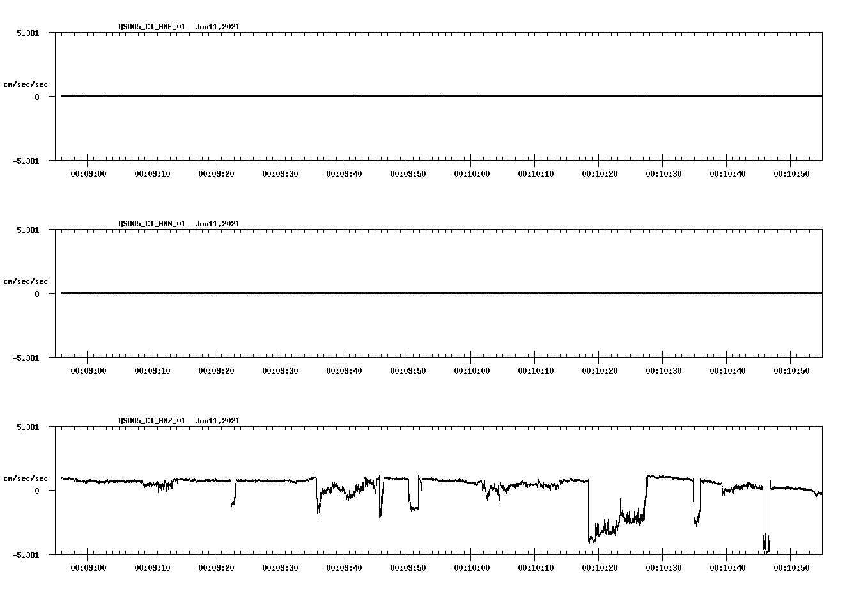Click the 00:10:50 time label under HNE chart
868x591 pixels.
coord(791,174)
